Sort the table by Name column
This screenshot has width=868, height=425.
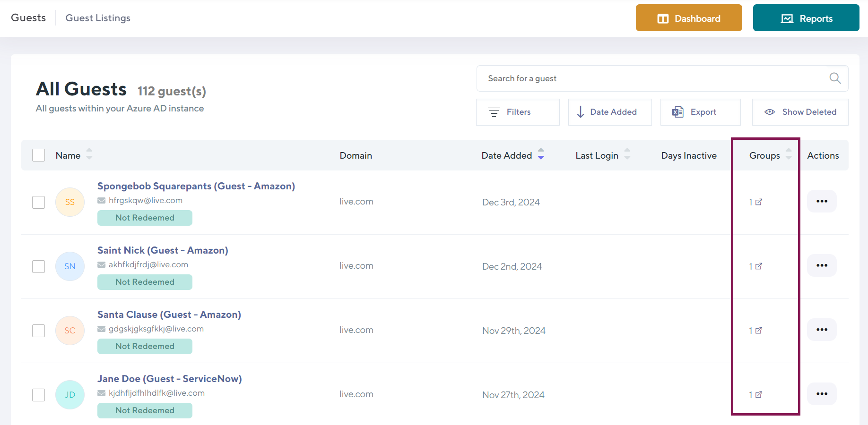(89, 154)
